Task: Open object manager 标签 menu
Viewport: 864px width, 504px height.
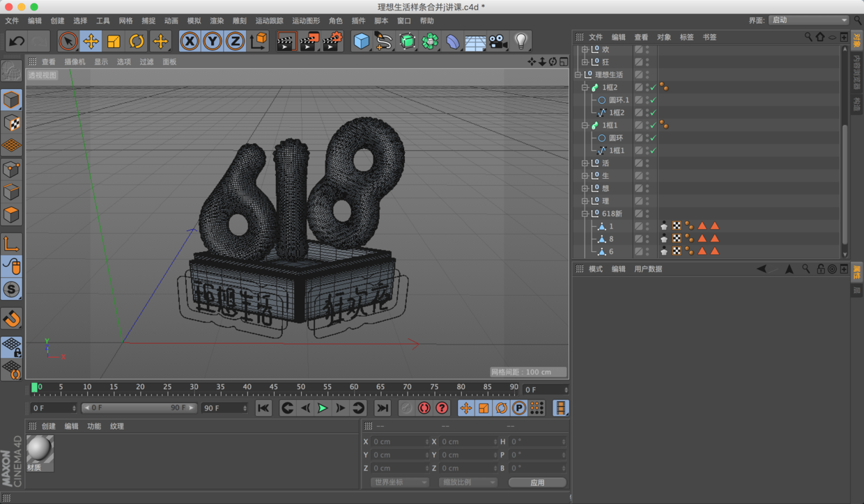Action: [x=686, y=37]
